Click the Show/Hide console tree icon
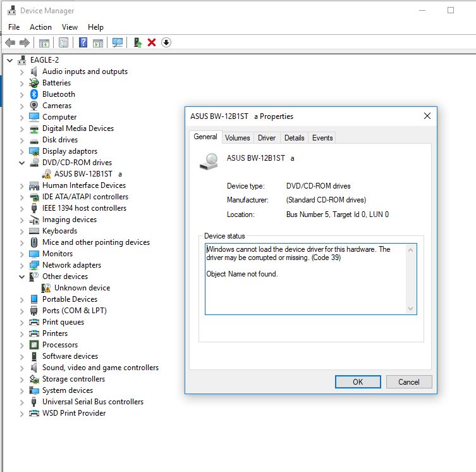The image size is (476, 472). tap(44, 42)
